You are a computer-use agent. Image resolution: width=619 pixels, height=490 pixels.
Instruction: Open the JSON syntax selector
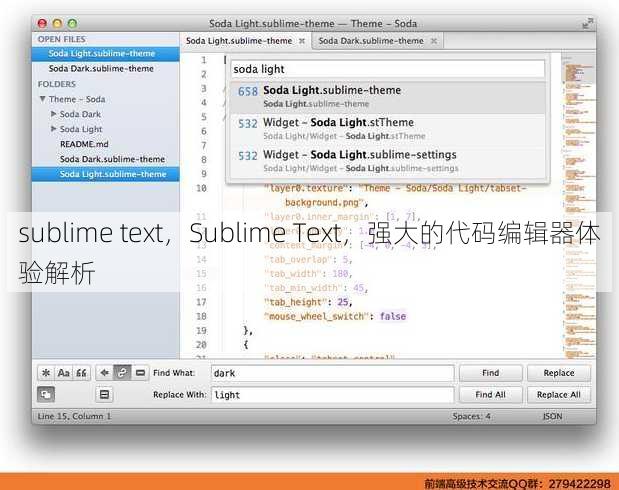[x=552, y=416]
